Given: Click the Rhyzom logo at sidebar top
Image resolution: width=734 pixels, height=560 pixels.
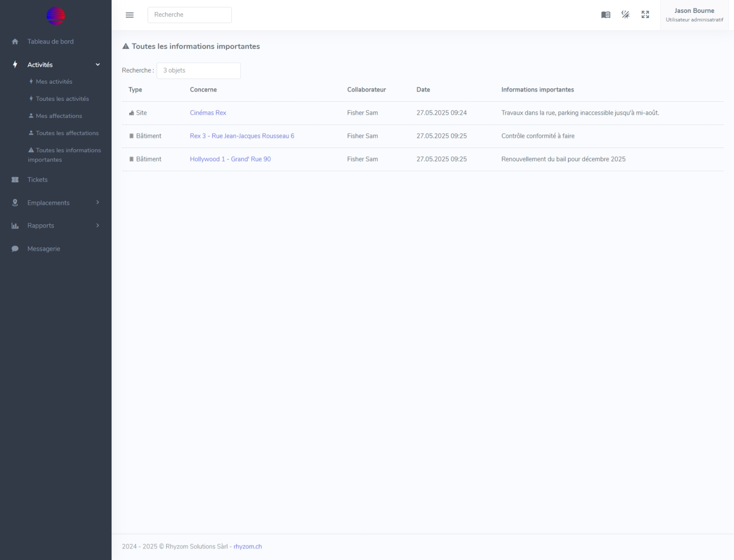Looking at the screenshot, I should click(x=56, y=16).
